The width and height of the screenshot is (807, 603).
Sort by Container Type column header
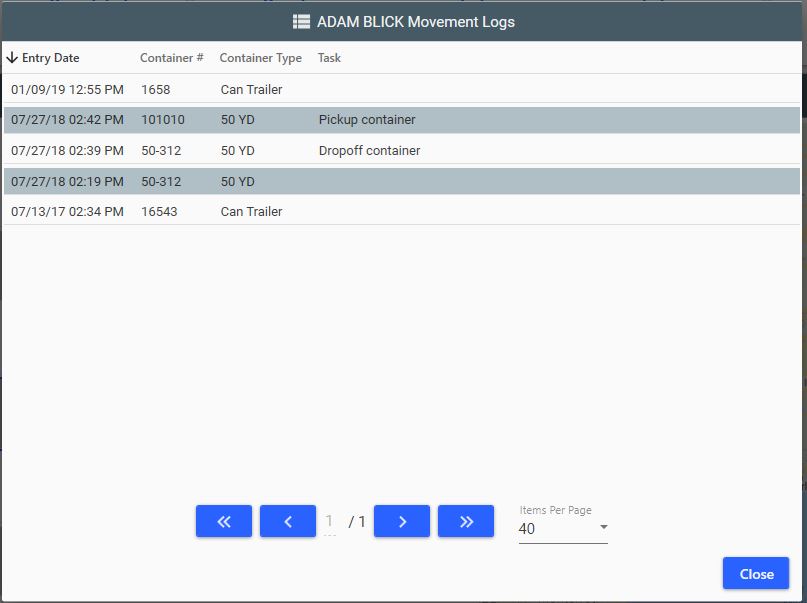tap(260, 58)
